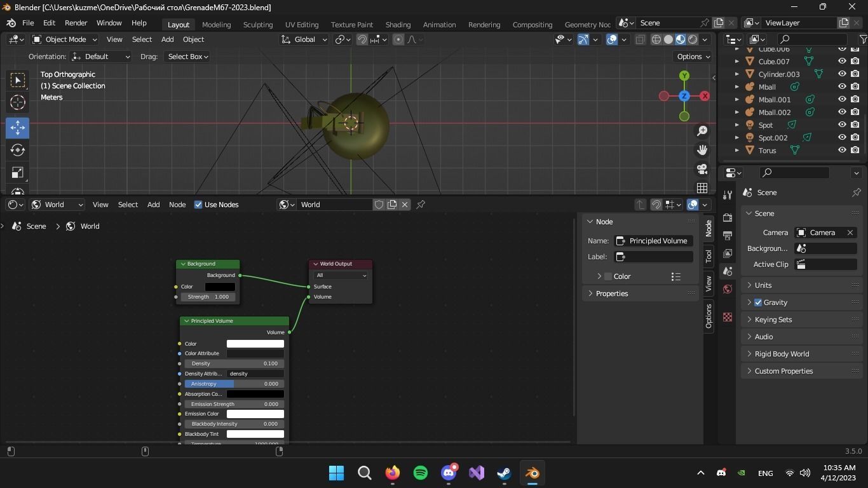868x488 pixels.
Task: Activate the Select Box tool icon
Action: (18, 79)
